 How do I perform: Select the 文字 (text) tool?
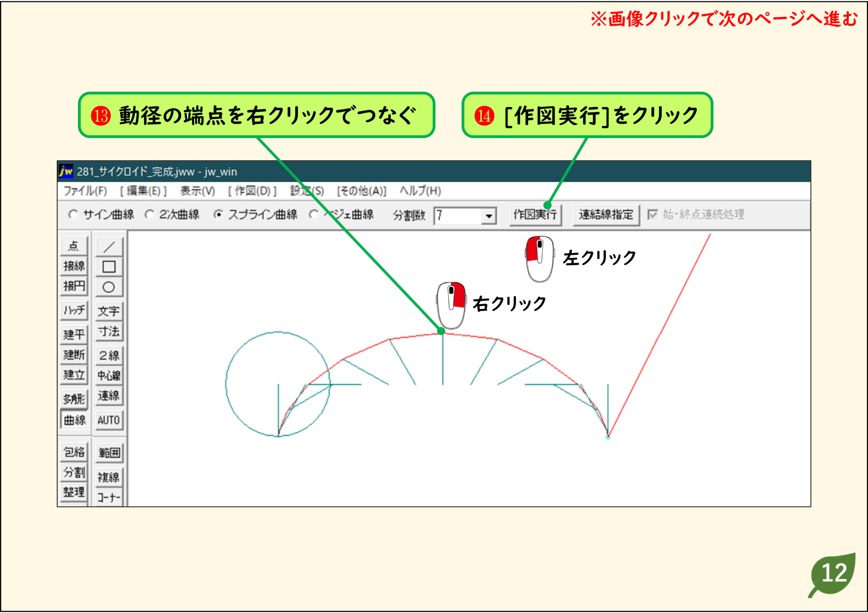click(109, 311)
